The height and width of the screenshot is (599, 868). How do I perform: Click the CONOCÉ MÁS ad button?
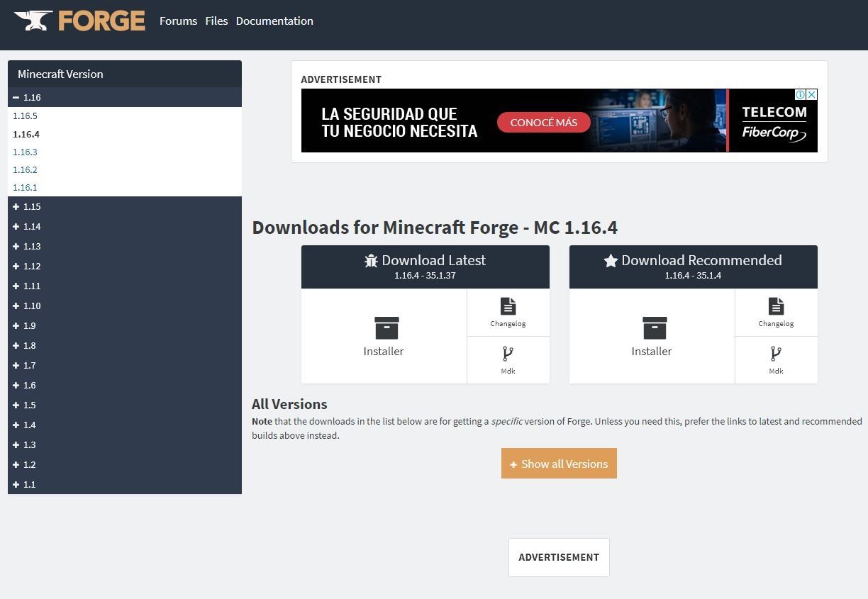tap(543, 123)
